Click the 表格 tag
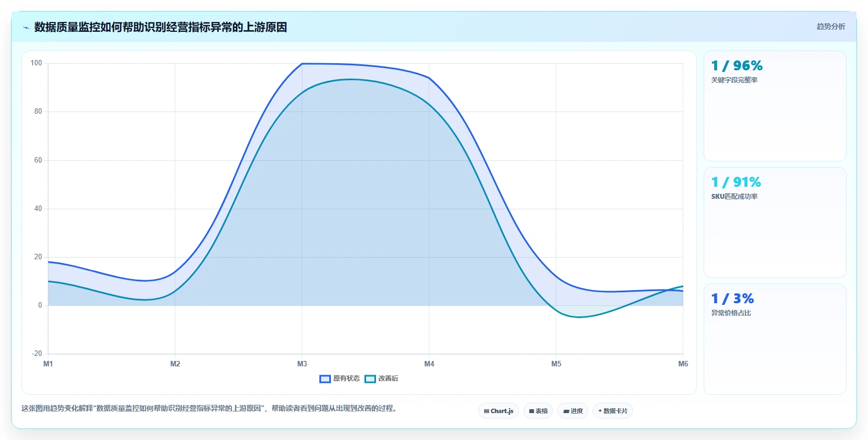 point(538,411)
